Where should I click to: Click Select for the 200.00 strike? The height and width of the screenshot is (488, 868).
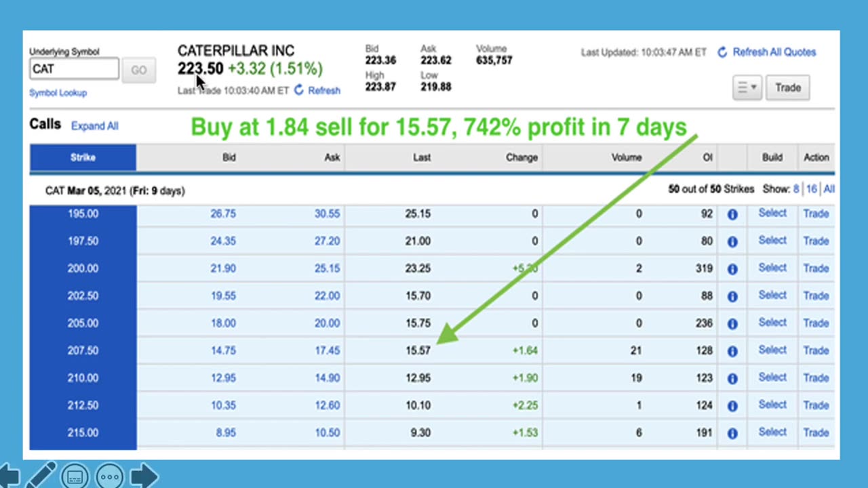click(x=772, y=268)
